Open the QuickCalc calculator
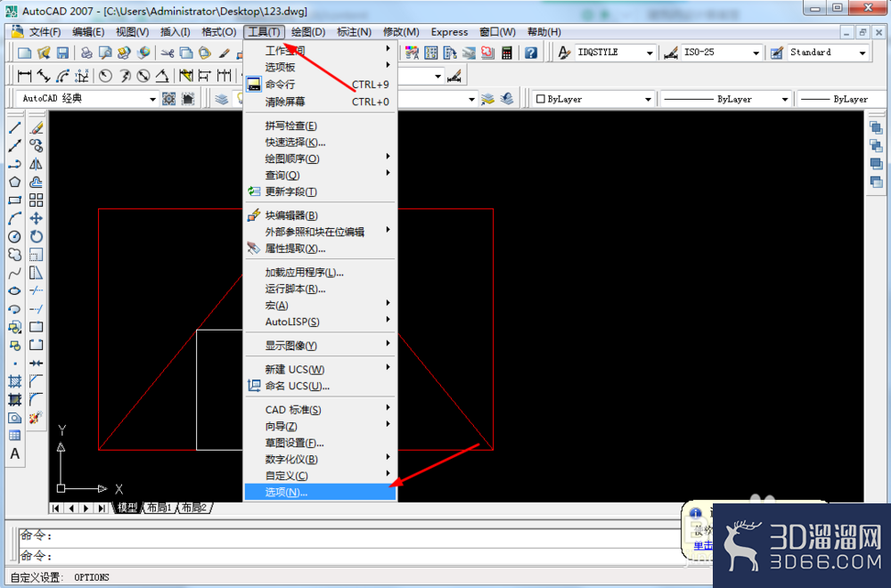Screen dimensions: 891x588 coord(507,53)
